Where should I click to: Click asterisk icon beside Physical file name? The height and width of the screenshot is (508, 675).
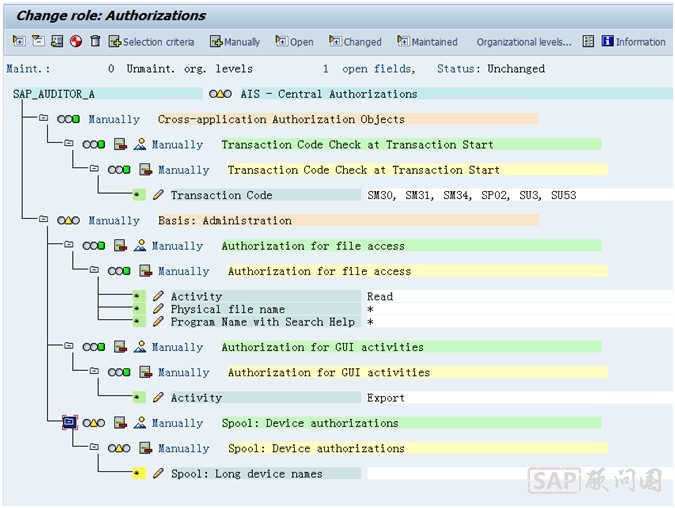pyautogui.click(x=139, y=309)
